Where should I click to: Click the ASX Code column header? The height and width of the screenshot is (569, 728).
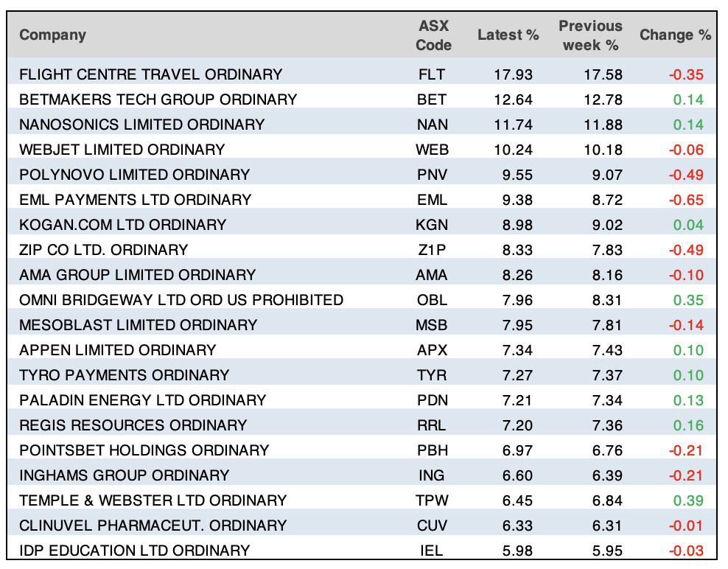click(433, 35)
